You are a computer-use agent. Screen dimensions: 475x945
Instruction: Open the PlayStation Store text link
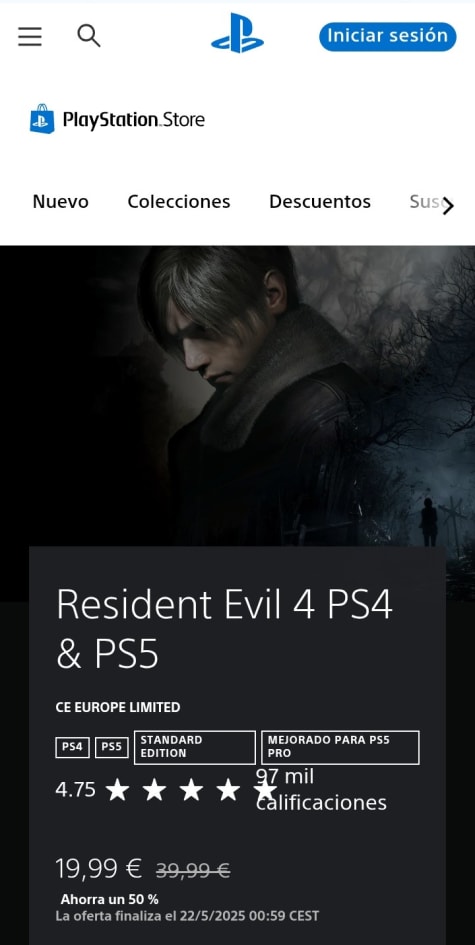coord(133,119)
